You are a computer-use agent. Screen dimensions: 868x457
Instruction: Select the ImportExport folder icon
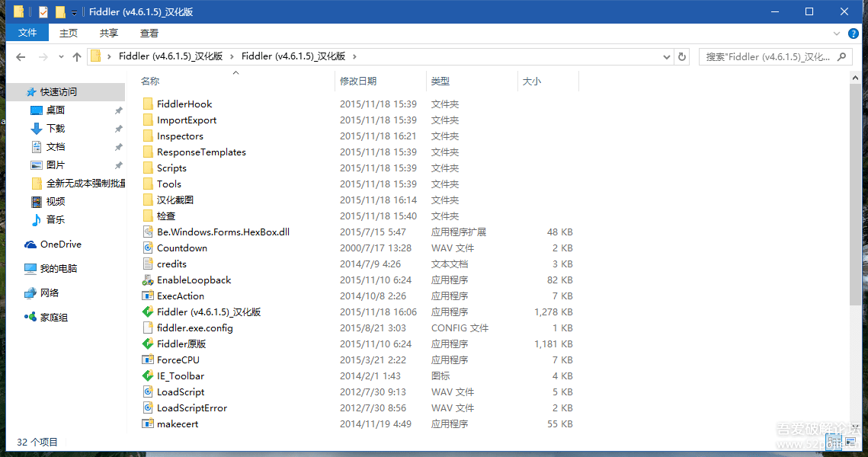147,120
